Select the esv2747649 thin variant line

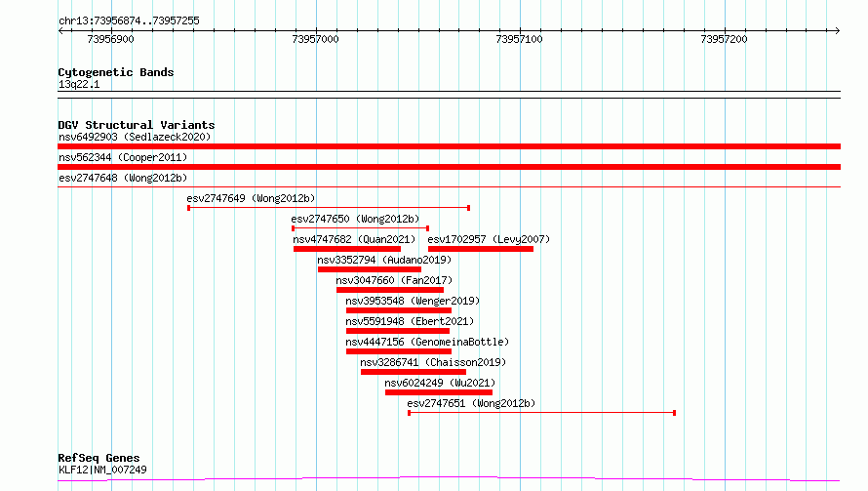329,208
